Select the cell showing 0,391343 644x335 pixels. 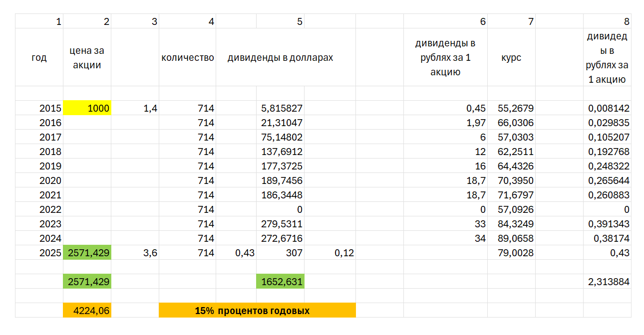(607, 224)
